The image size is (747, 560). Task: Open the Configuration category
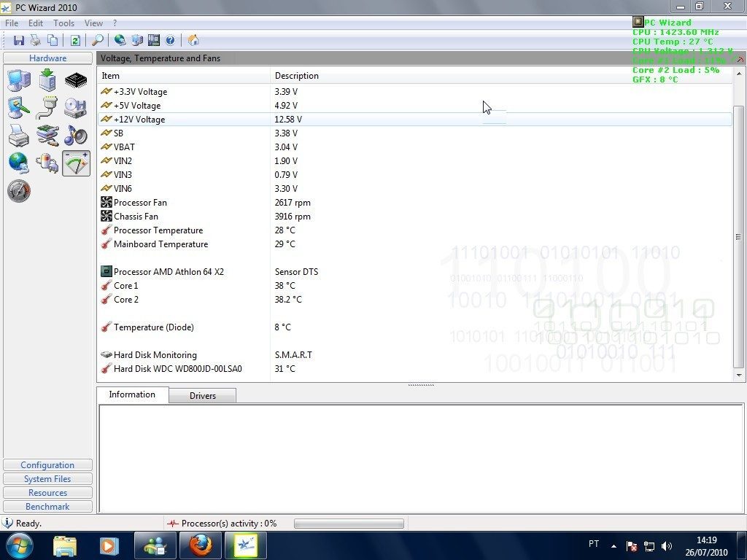(x=47, y=464)
